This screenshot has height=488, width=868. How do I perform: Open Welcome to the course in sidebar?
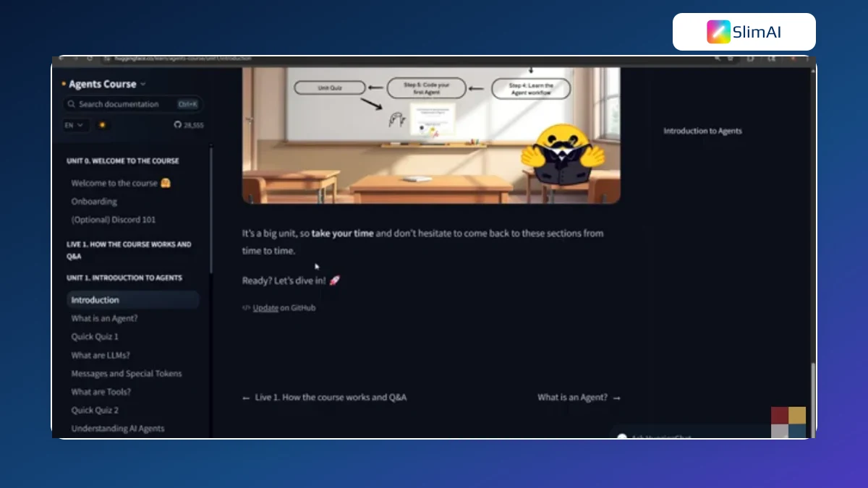pos(121,183)
